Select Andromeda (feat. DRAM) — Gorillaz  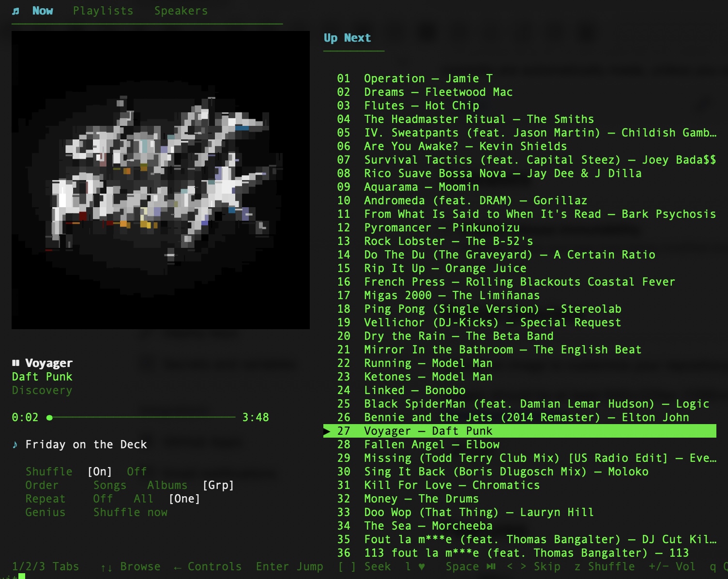point(520,200)
